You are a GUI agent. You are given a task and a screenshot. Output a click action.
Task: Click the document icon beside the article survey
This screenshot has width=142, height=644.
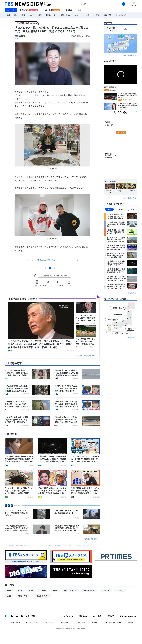[35, 275]
